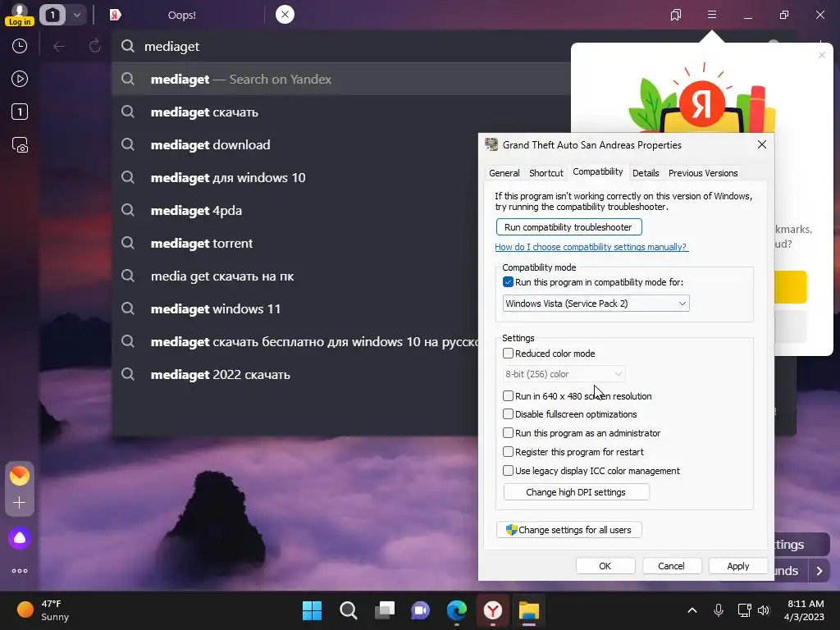Select 'mediaget 4pda' suggestion
The image size is (840, 630).
(295, 211)
